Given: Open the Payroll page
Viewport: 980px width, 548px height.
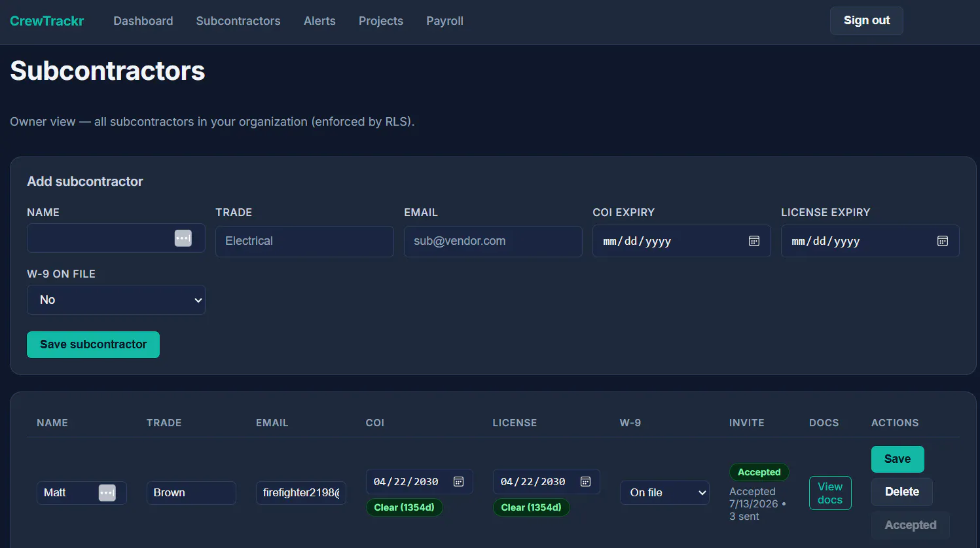Looking at the screenshot, I should click(445, 21).
